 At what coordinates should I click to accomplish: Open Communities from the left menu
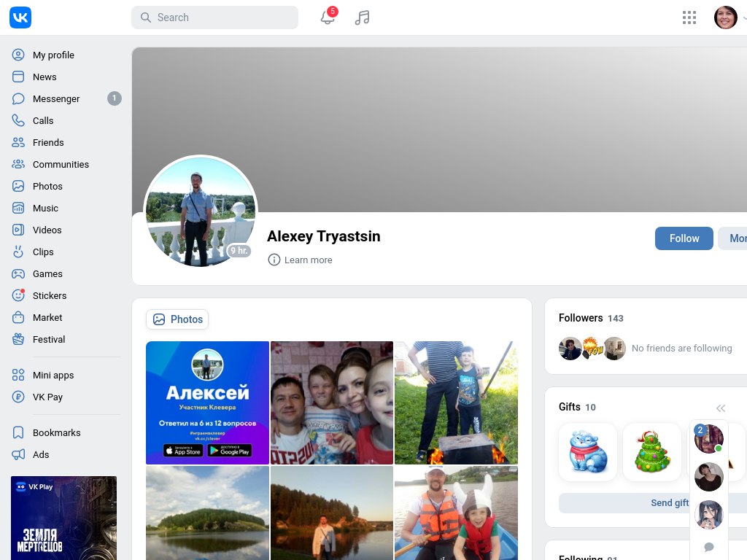click(x=61, y=164)
